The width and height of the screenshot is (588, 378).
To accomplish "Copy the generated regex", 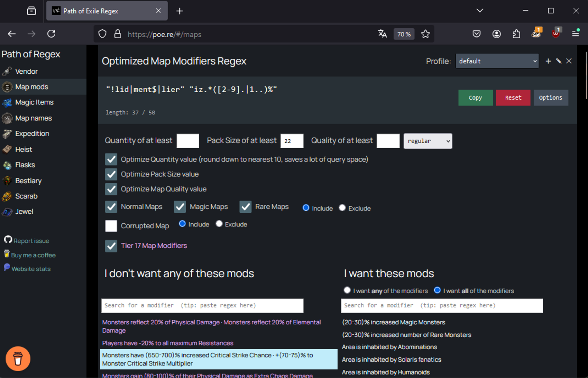I will (x=476, y=98).
